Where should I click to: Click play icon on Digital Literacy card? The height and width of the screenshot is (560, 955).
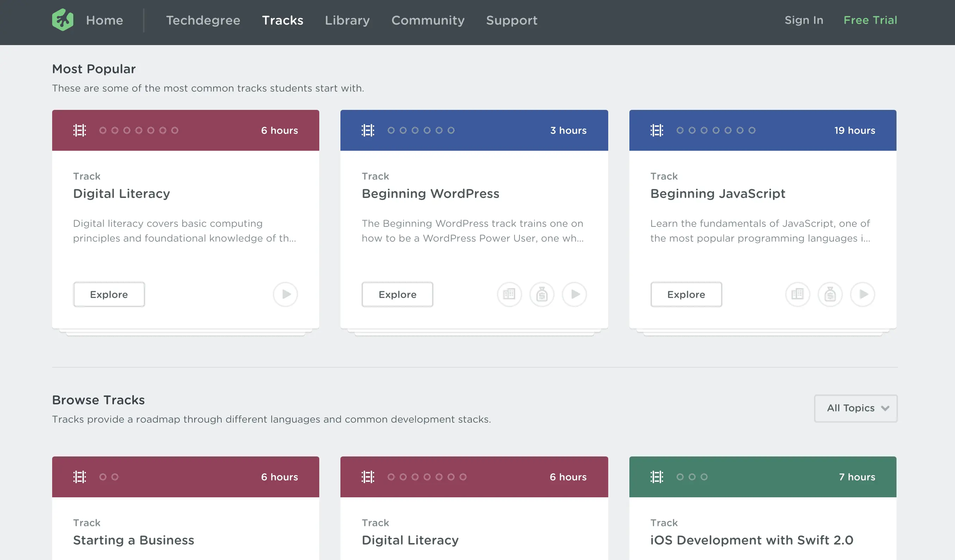[x=285, y=294]
